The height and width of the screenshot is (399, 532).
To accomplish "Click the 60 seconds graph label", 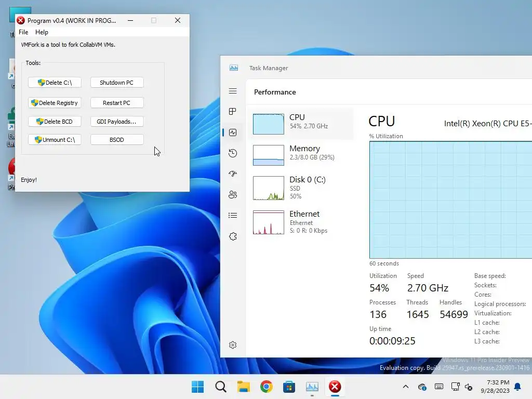I will (x=384, y=263).
